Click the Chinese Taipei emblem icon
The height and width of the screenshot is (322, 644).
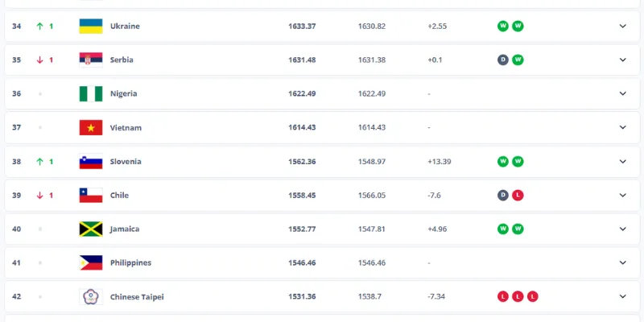click(x=90, y=296)
